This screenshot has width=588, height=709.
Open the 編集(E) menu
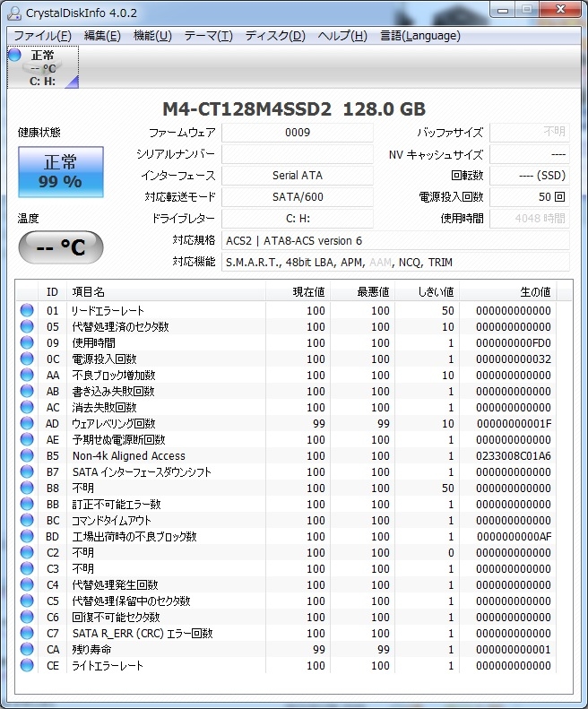(x=102, y=36)
